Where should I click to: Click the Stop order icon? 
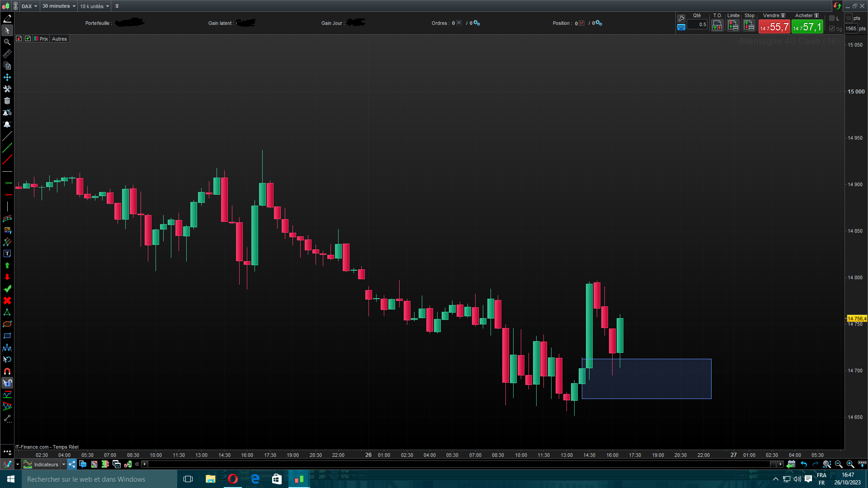(x=749, y=26)
